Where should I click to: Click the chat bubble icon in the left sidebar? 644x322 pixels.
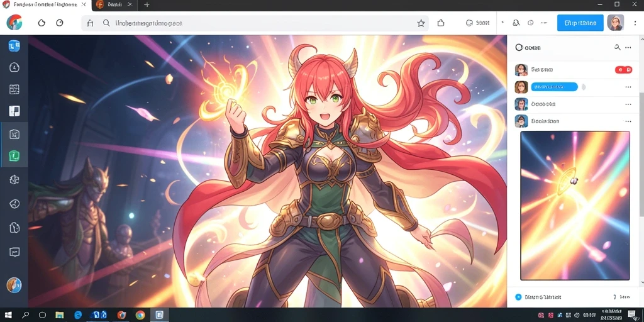[x=14, y=252]
